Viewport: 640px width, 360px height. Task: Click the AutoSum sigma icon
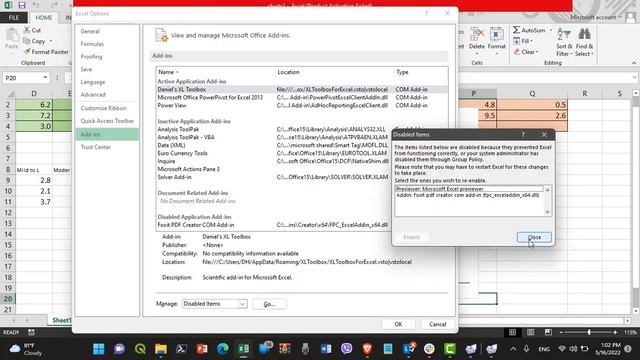(516, 30)
